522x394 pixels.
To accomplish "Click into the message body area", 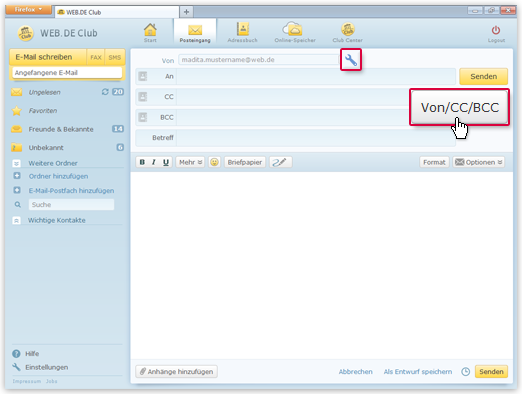I will pos(321,265).
